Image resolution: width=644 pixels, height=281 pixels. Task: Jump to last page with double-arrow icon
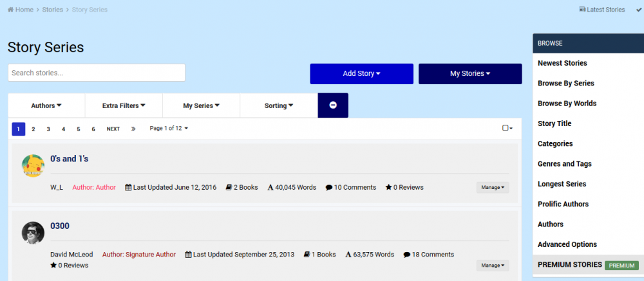coord(133,129)
